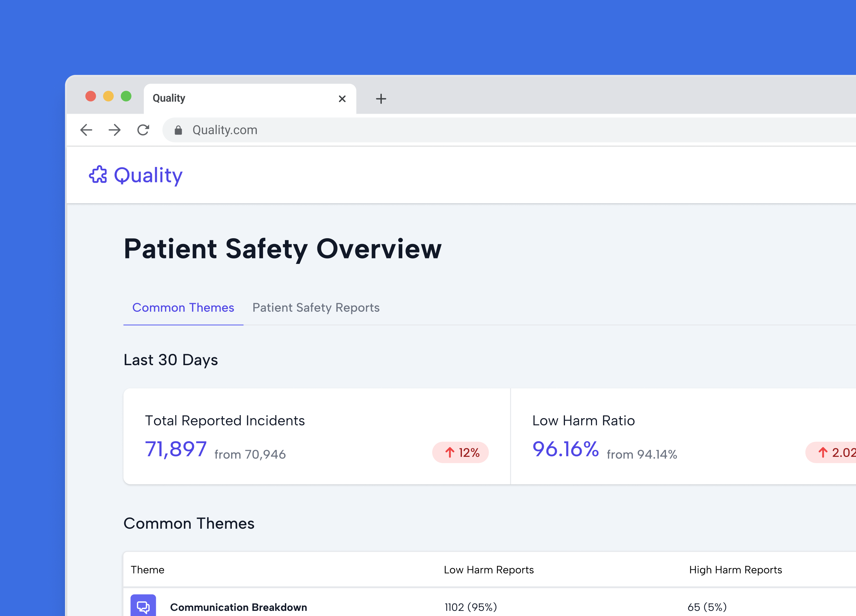Click the High Harm Reports column header
The height and width of the screenshot is (616, 856).
[x=735, y=570]
